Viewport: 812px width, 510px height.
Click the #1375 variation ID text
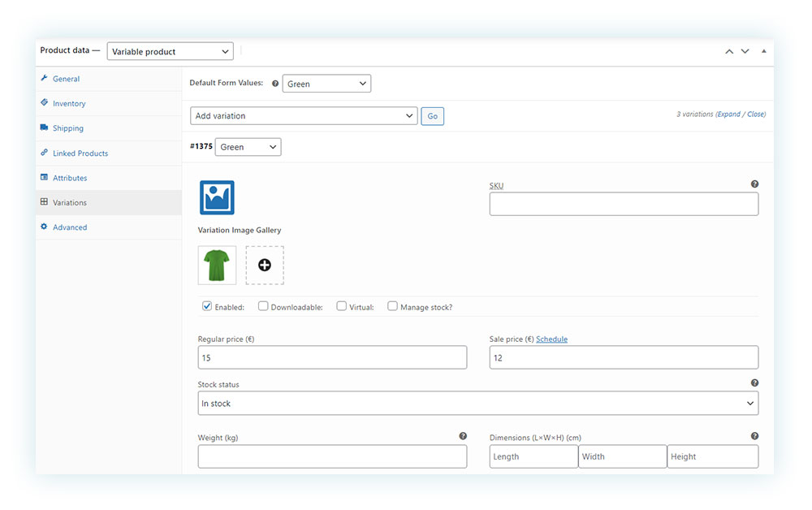[201, 146]
